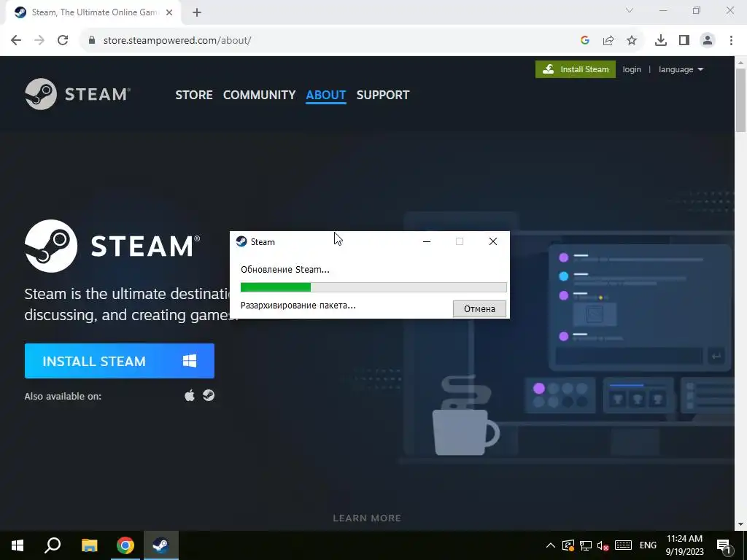The width and height of the screenshot is (747, 560).
Task: Open the Windows Start menu
Action: coord(18,545)
